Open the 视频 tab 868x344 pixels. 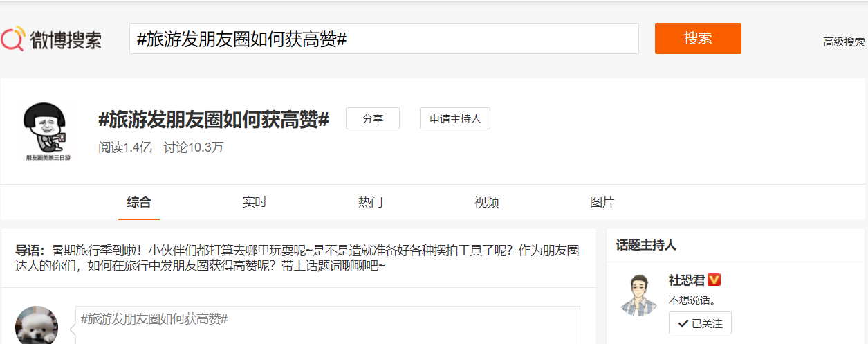(486, 202)
